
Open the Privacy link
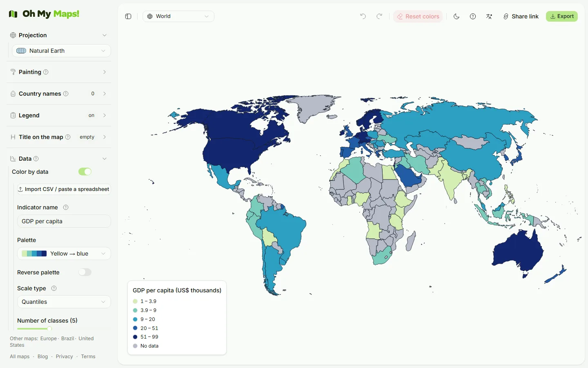tap(65, 357)
